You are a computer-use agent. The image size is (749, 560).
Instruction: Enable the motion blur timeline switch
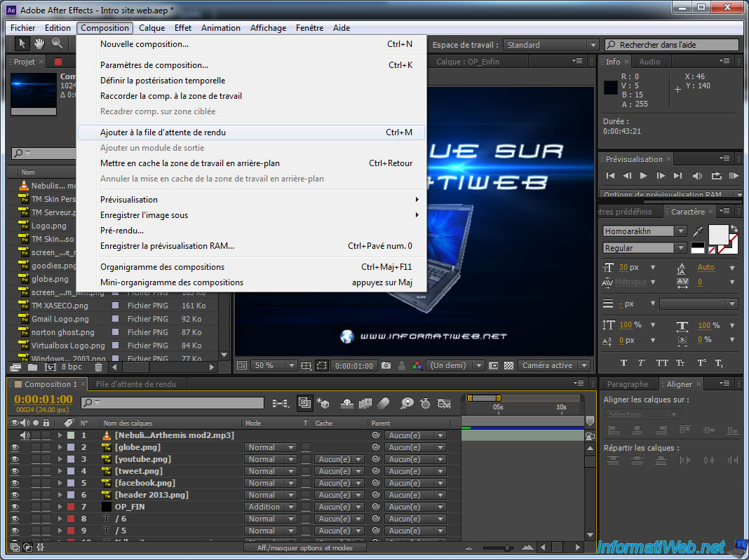383,403
